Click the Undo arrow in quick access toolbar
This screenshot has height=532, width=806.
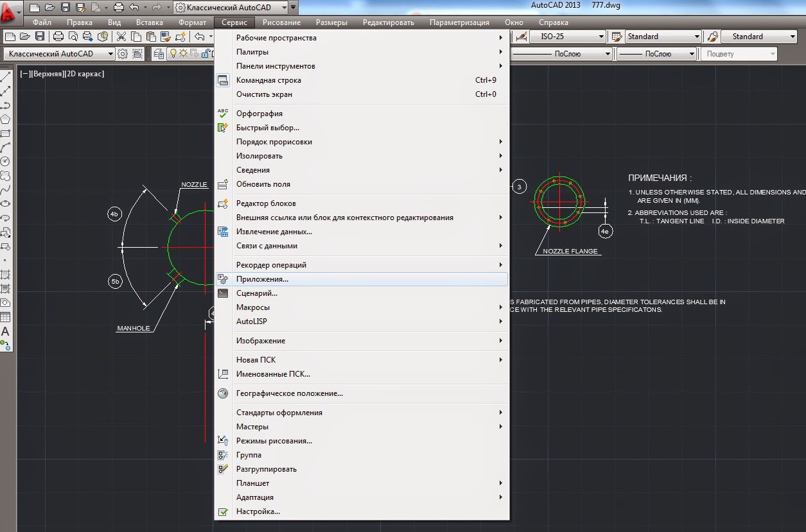(134, 8)
